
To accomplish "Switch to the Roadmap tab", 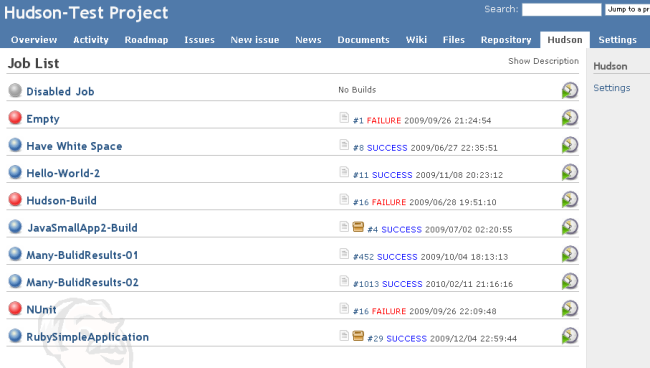I will coord(146,40).
